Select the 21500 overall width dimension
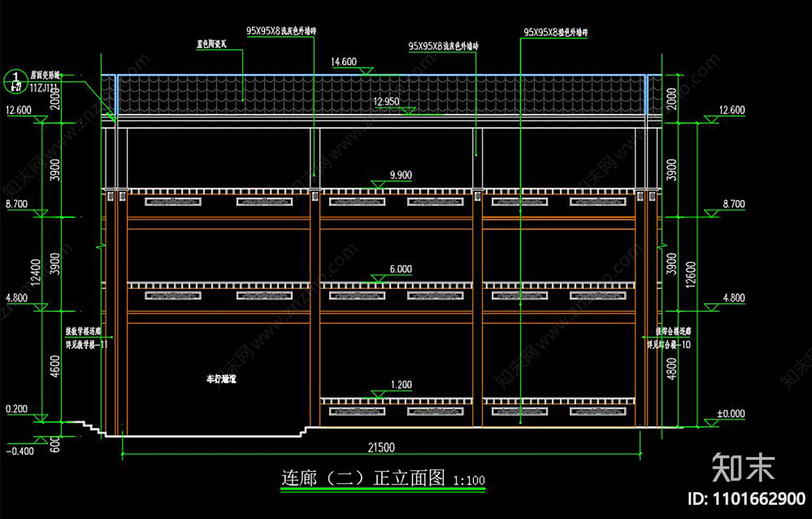The height and width of the screenshot is (519, 812). (381, 447)
